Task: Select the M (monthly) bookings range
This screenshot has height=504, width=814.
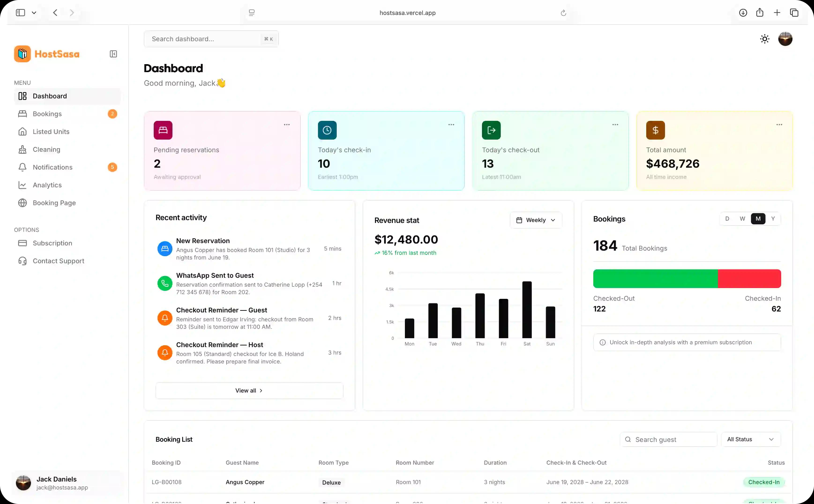Action: tap(758, 219)
